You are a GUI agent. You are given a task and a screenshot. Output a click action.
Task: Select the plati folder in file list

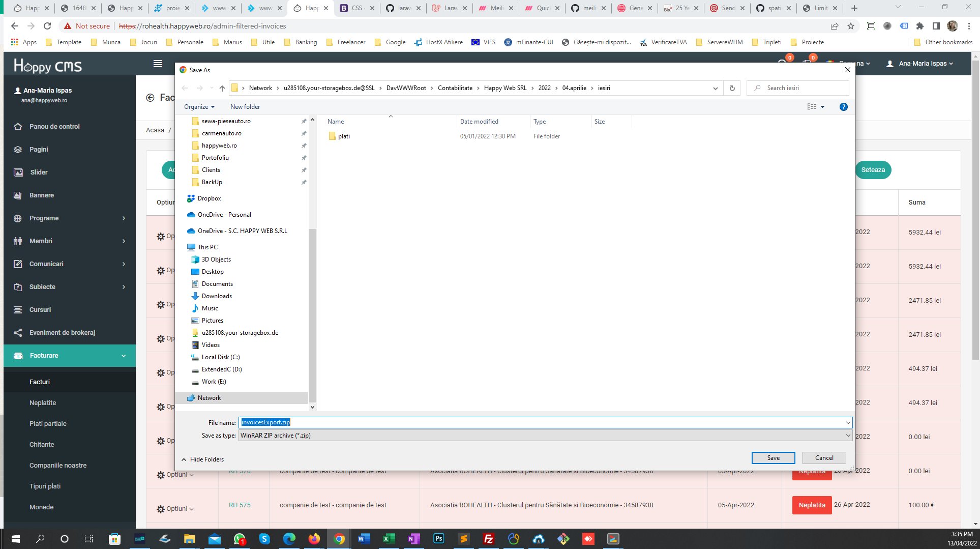pos(344,136)
